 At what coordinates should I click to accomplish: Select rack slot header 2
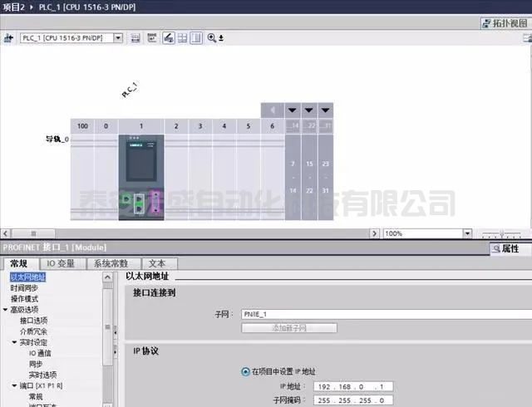coord(176,126)
